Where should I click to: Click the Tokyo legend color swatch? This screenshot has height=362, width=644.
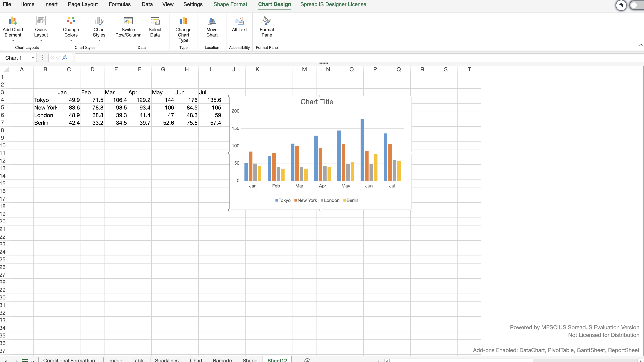(276, 200)
